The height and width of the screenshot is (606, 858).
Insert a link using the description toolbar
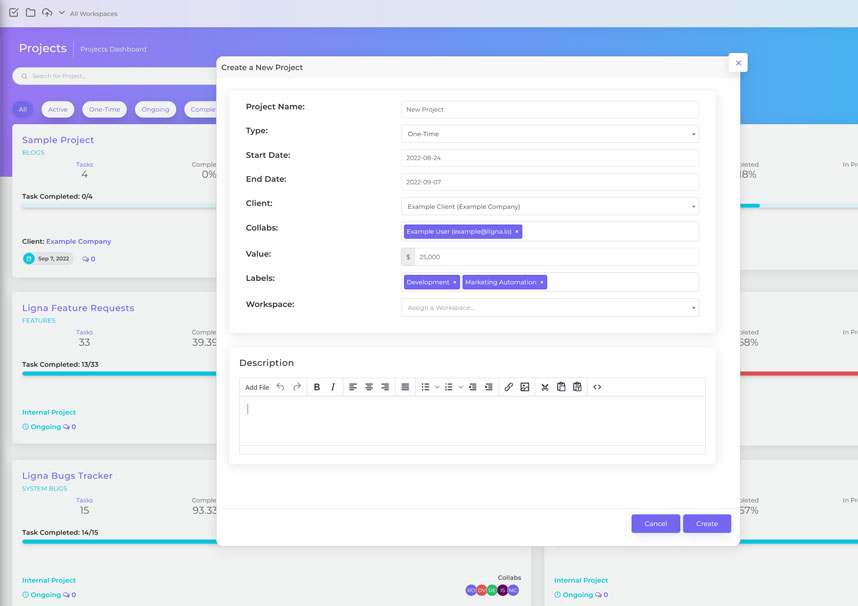pyautogui.click(x=508, y=387)
